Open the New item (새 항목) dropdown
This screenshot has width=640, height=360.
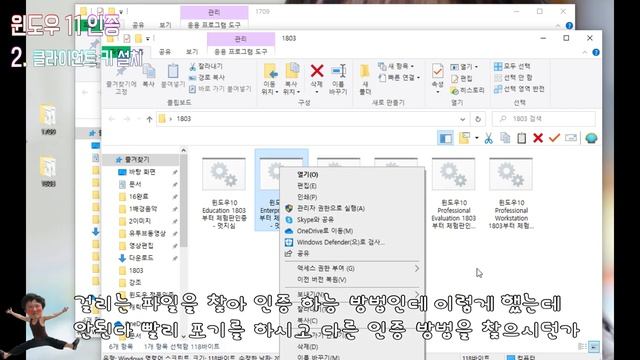(396, 66)
